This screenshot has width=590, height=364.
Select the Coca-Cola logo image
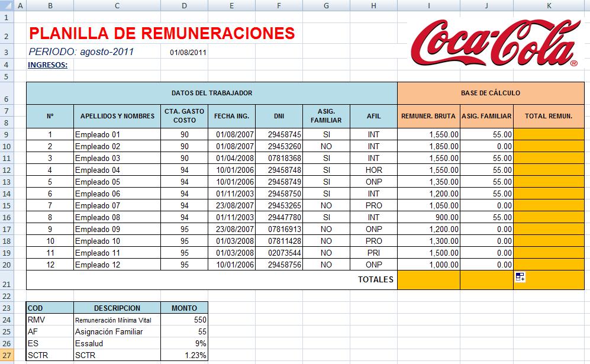(495, 43)
